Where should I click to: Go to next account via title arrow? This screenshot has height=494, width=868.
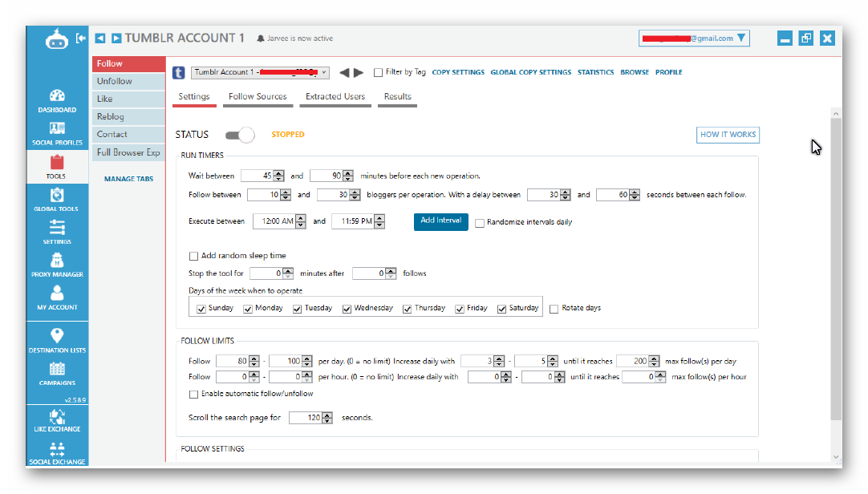[x=116, y=38]
